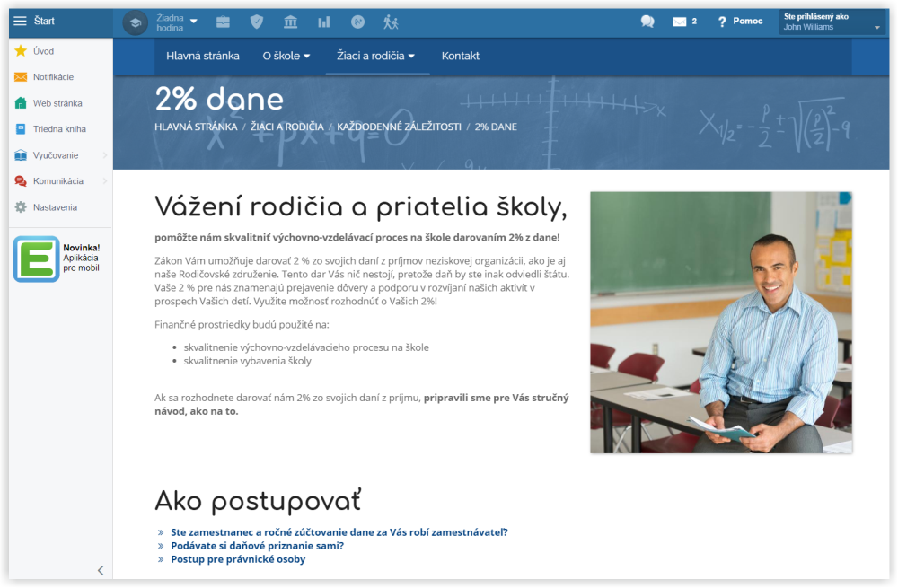Open the Žiaci a rodičia dropdown menu
The image size is (898, 588).
375,57
